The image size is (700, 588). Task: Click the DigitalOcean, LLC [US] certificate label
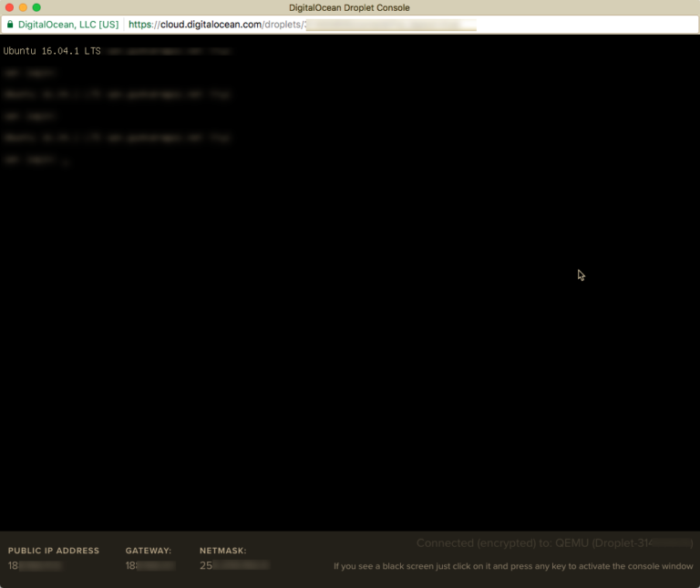(68, 25)
